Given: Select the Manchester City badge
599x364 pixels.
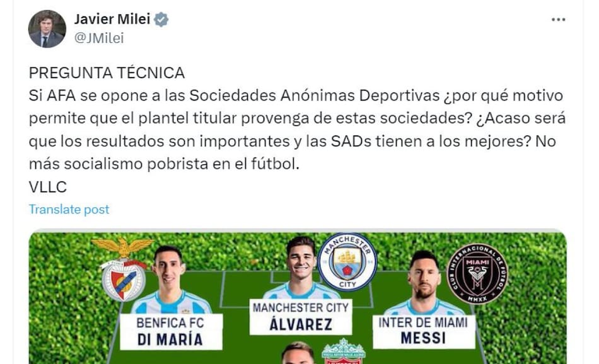Looking at the screenshot, I should [x=347, y=261].
